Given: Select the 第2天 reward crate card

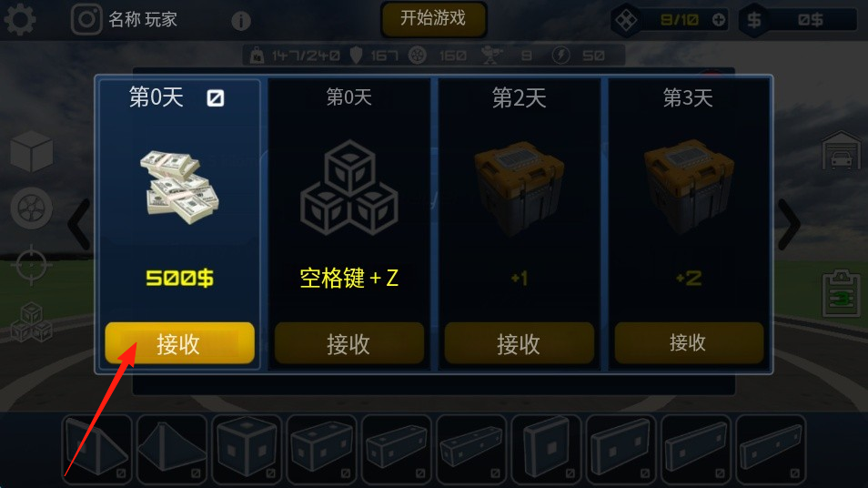Looking at the screenshot, I should 520,224.
